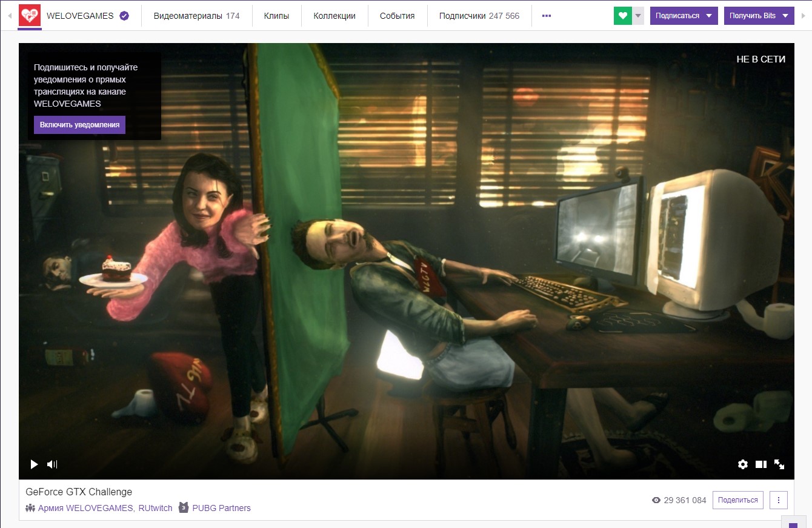Viewport: 812px width, 528px height.
Task: Open the vertical dots options menu below the video
Action: [779, 500]
